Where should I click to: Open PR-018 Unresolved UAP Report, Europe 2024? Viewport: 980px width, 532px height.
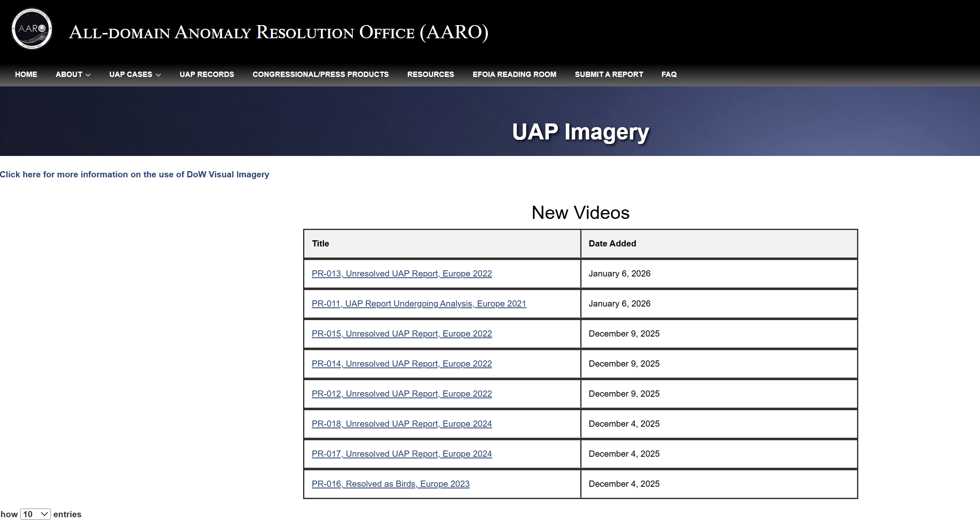point(402,424)
